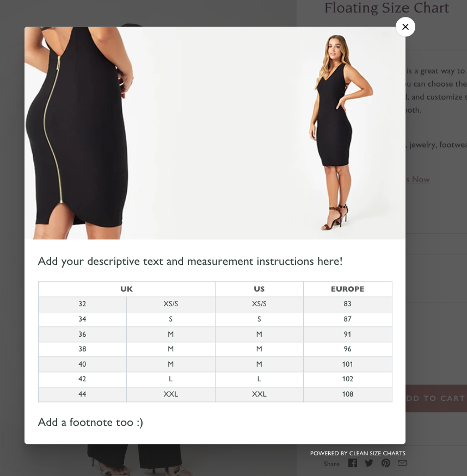Share by email envelope icon
This screenshot has height=476, width=467.
402,463
